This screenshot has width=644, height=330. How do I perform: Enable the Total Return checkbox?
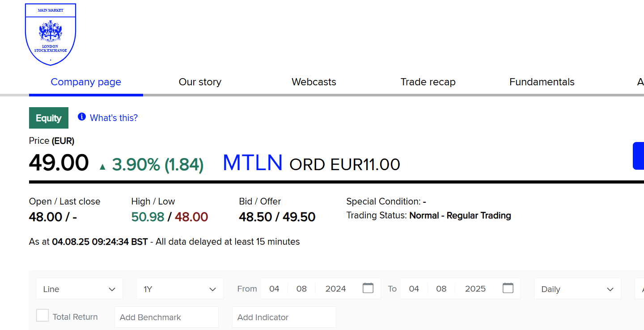[x=42, y=315]
